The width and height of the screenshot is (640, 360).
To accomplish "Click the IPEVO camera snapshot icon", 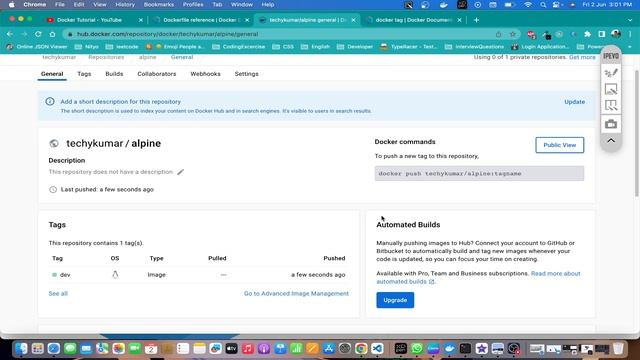I will (611, 124).
